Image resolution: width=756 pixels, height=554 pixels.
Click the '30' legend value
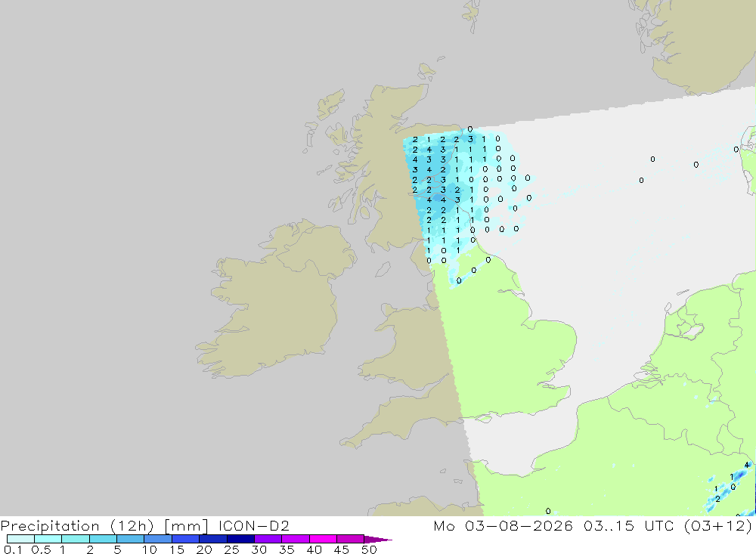(259, 549)
